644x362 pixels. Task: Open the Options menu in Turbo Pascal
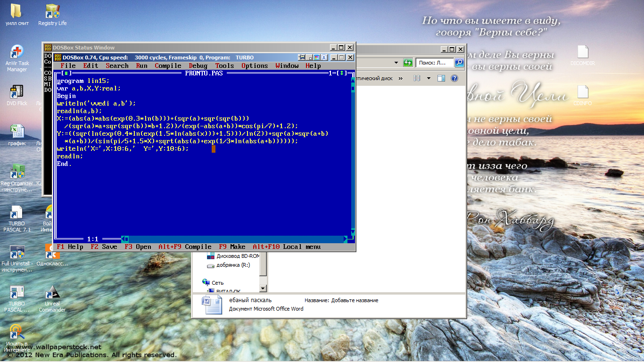[x=255, y=66]
